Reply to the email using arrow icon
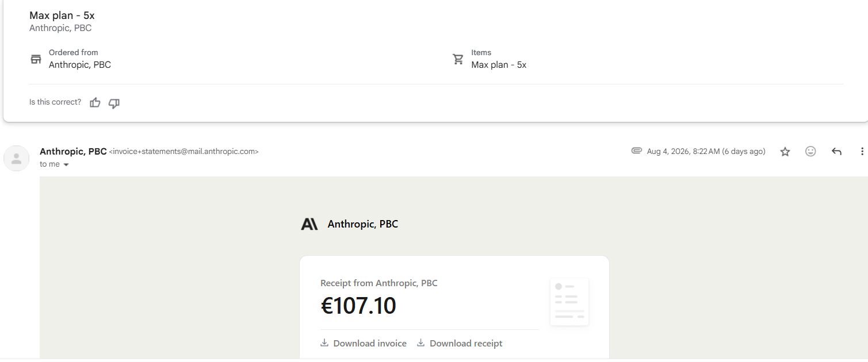The height and width of the screenshot is (362, 868). (836, 152)
